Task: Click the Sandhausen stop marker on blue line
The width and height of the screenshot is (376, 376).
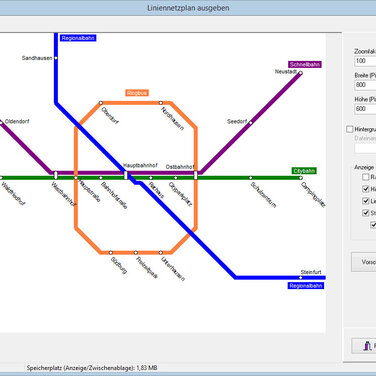Action: pyautogui.click(x=56, y=58)
